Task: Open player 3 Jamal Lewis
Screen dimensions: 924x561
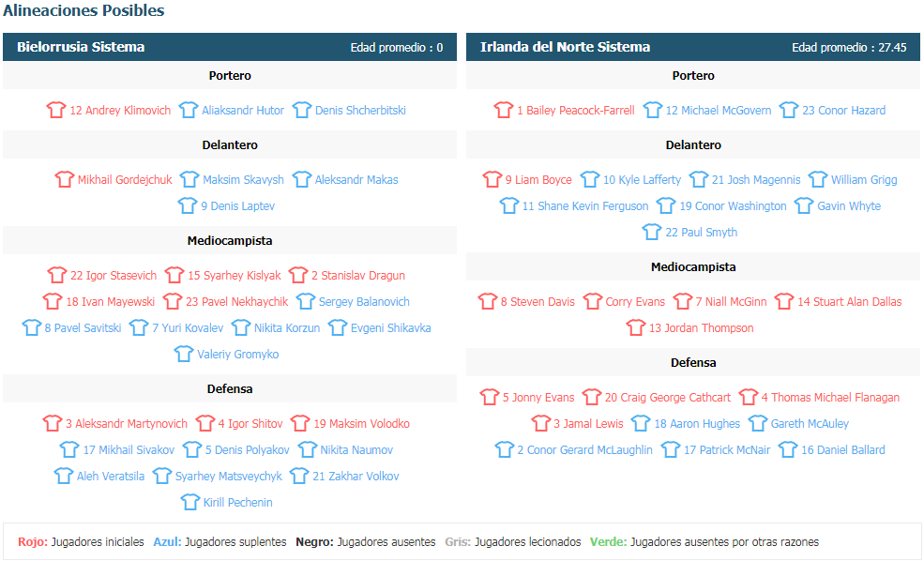Action: (588, 424)
